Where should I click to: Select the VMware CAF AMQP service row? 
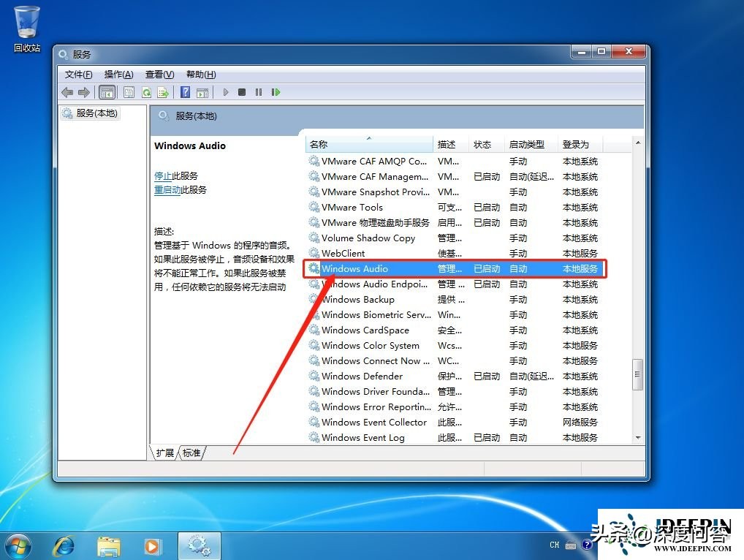click(x=454, y=162)
